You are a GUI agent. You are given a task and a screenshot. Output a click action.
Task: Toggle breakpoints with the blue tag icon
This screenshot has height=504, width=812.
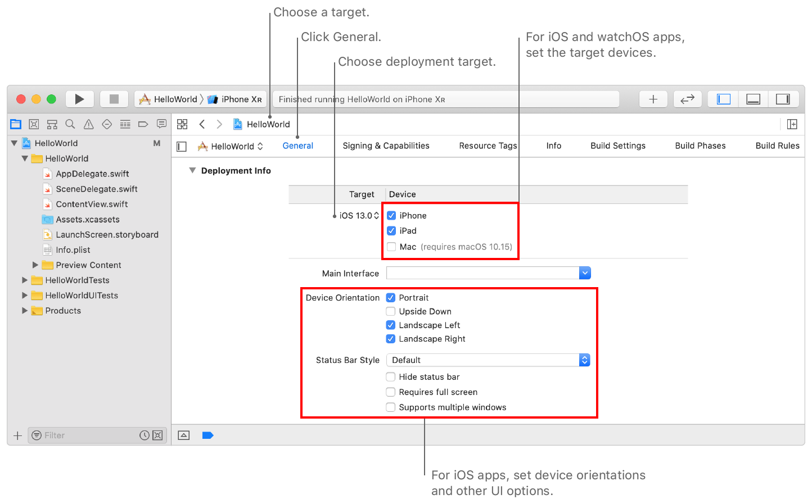(x=208, y=435)
